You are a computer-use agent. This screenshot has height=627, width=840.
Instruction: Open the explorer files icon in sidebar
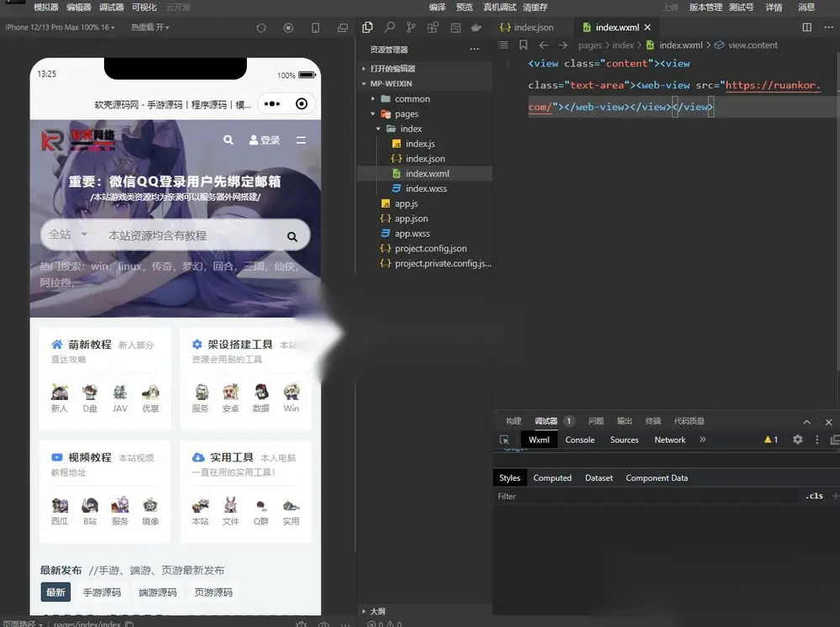pos(368,28)
